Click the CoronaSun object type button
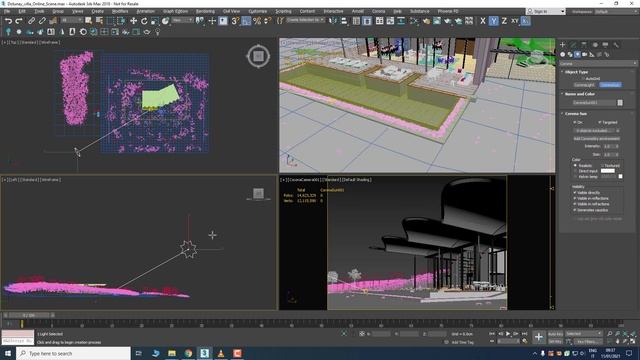 610,85
